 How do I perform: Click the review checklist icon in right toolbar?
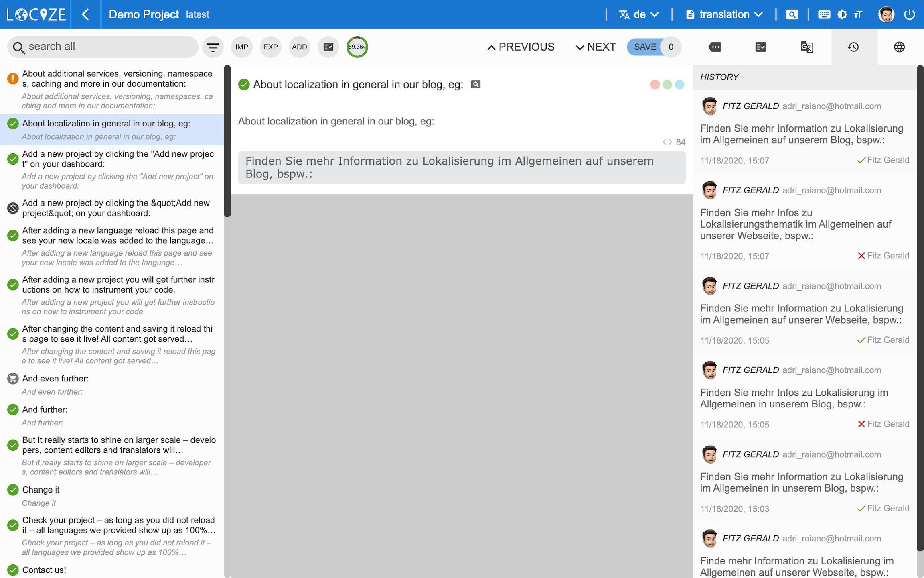pyautogui.click(x=760, y=47)
